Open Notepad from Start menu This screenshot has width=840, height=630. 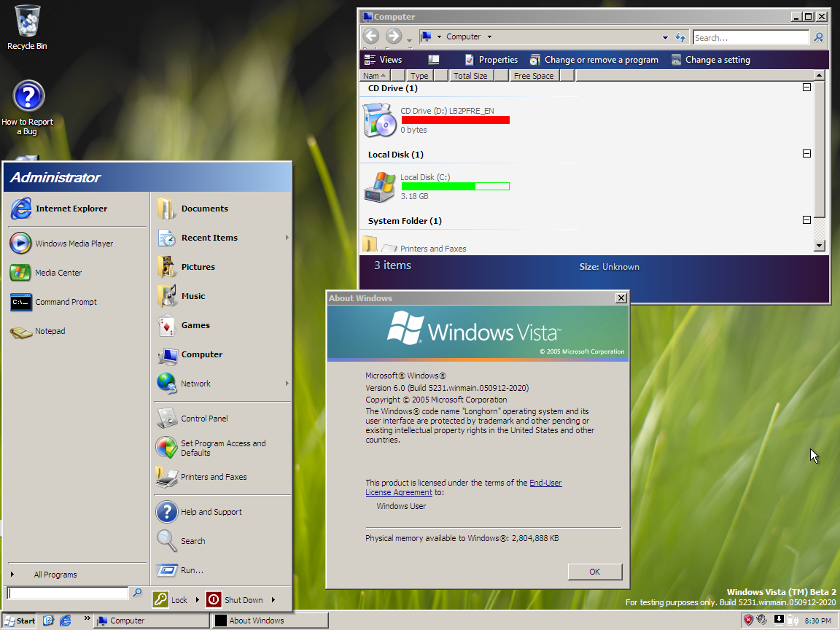click(77, 331)
